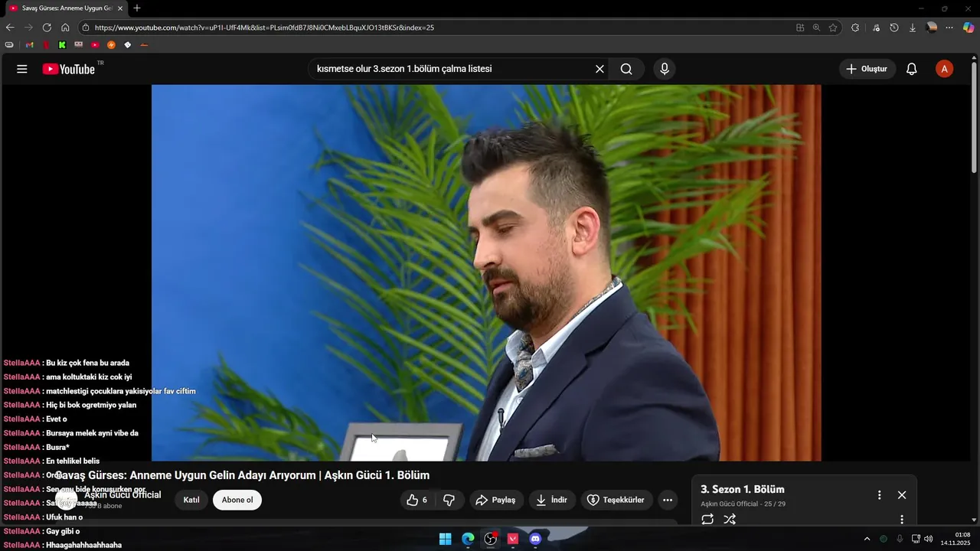Show hidden system tray icons
This screenshot has height=551, width=980.
[867, 539]
